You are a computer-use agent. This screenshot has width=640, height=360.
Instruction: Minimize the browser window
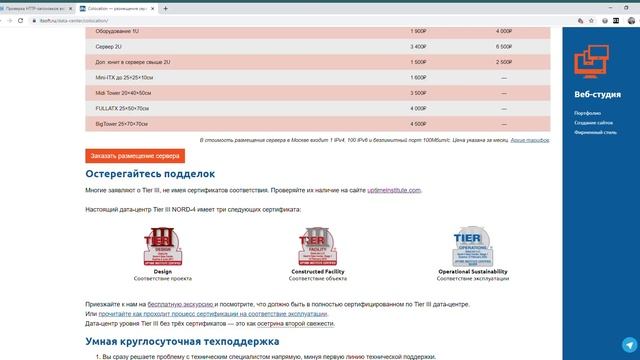pyautogui.click(x=610, y=8)
